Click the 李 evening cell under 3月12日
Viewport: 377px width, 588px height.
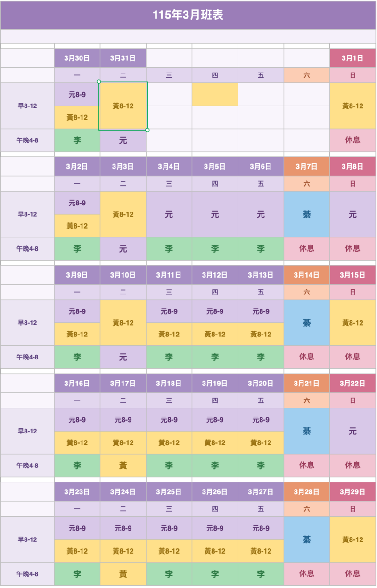(215, 357)
